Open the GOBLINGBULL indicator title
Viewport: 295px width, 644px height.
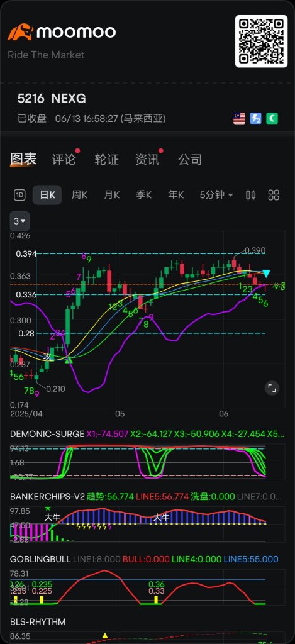tap(40, 559)
